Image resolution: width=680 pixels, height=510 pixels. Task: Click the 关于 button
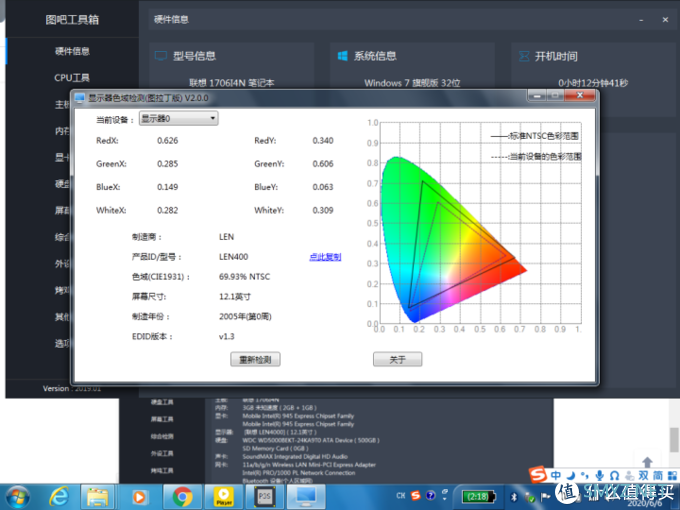click(397, 359)
